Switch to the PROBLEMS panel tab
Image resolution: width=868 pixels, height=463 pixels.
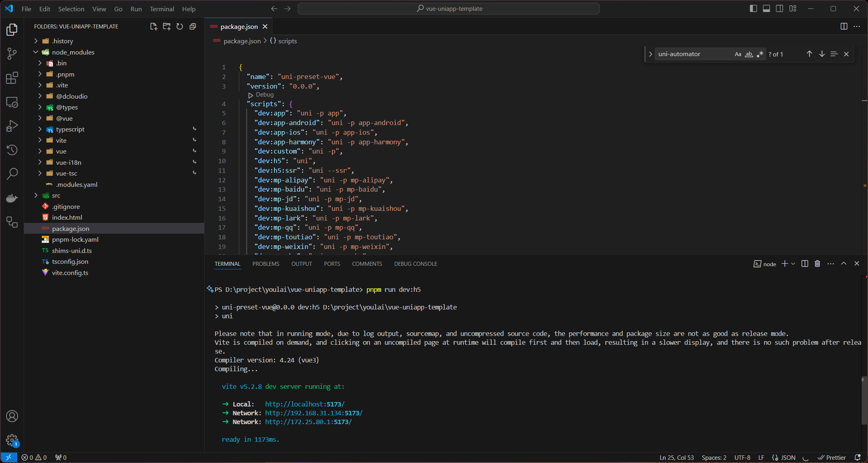point(266,264)
